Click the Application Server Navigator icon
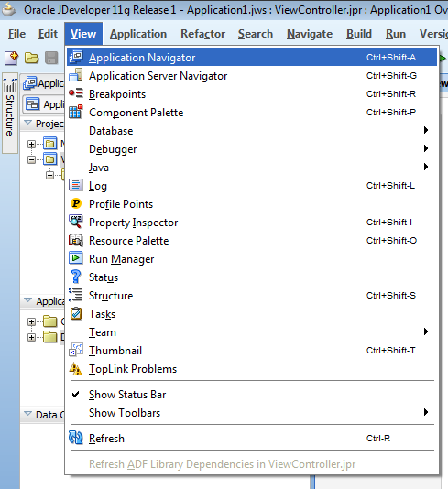 [76, 75]
